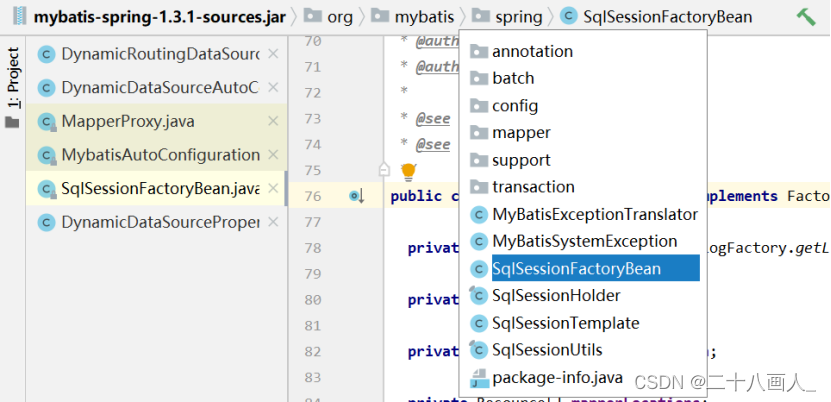Close the MapperProxy.java tab
The image size is (831, 402).
pos(273,121)
